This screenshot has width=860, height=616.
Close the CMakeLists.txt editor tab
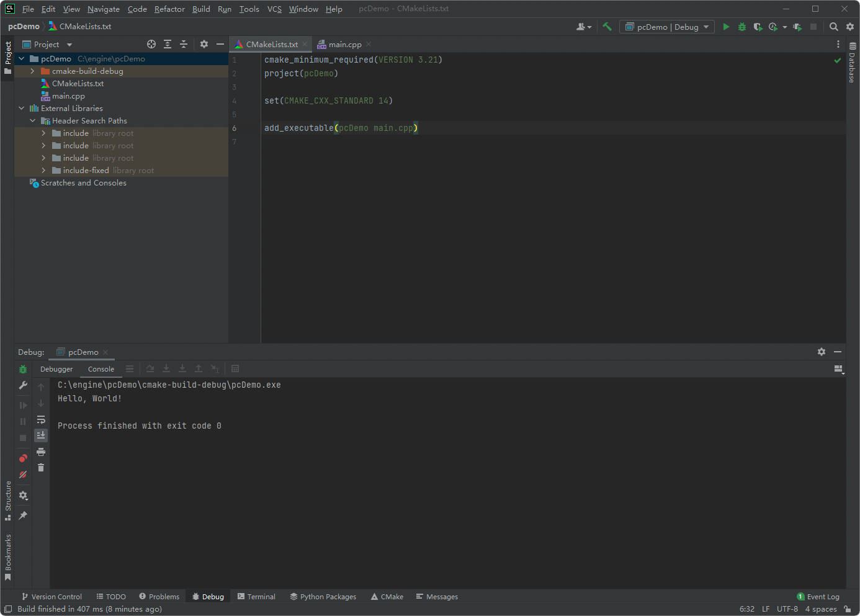pos(305,44)
